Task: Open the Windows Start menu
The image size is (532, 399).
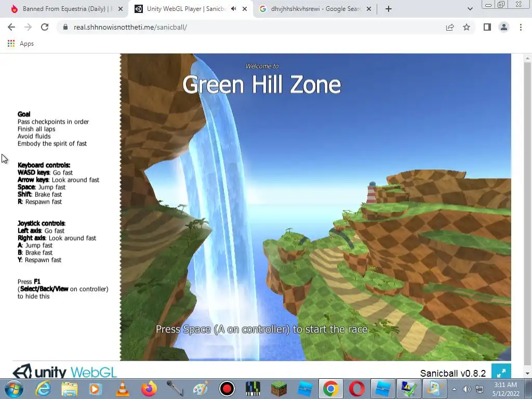Action: tap(14, 389)
